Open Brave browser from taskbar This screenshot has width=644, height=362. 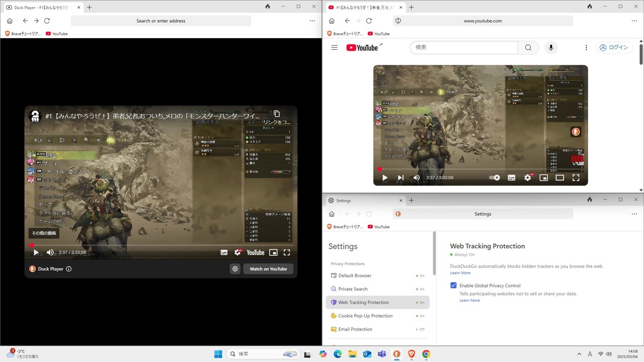(411, 354)
